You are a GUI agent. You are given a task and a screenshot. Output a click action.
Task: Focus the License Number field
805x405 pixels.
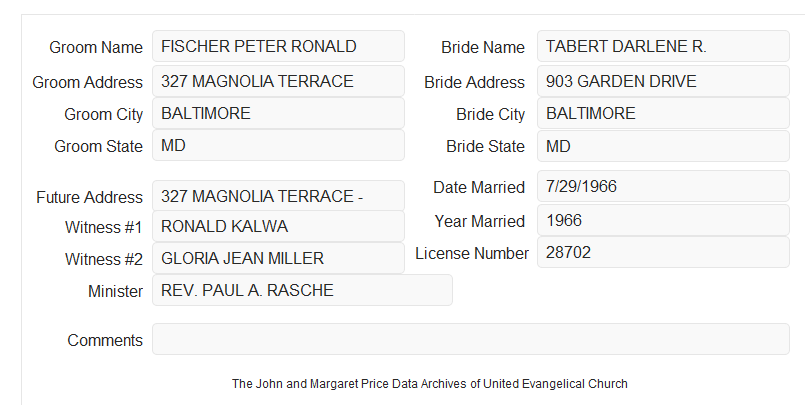pyautogui.click(x=663, y=252)
